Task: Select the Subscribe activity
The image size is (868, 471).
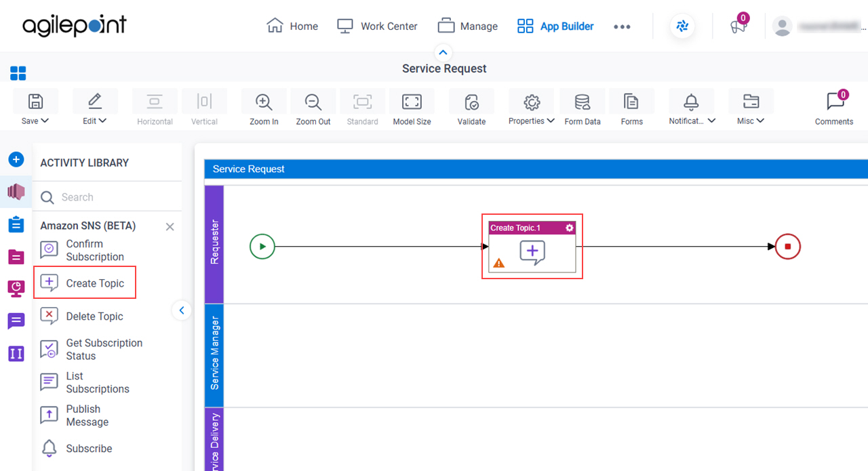Action: (77, 449)
